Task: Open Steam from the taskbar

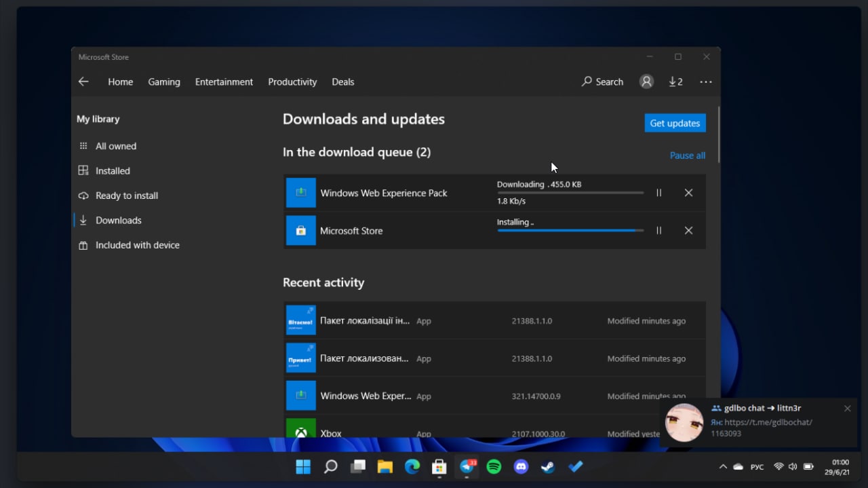Action: tap(548, 467)
